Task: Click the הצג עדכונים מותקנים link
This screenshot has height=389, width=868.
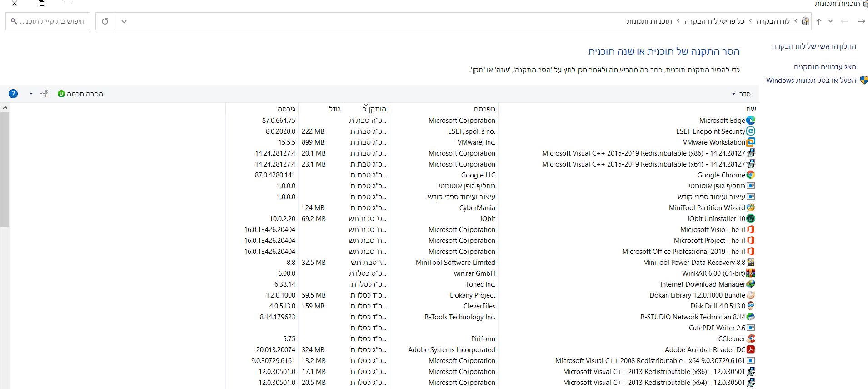Action: click(x=825, y=66)
